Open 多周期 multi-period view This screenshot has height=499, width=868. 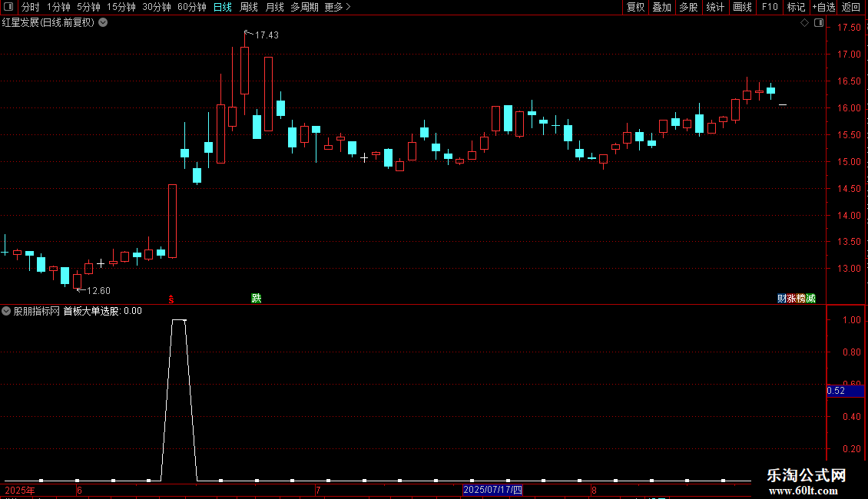[304, 7]
